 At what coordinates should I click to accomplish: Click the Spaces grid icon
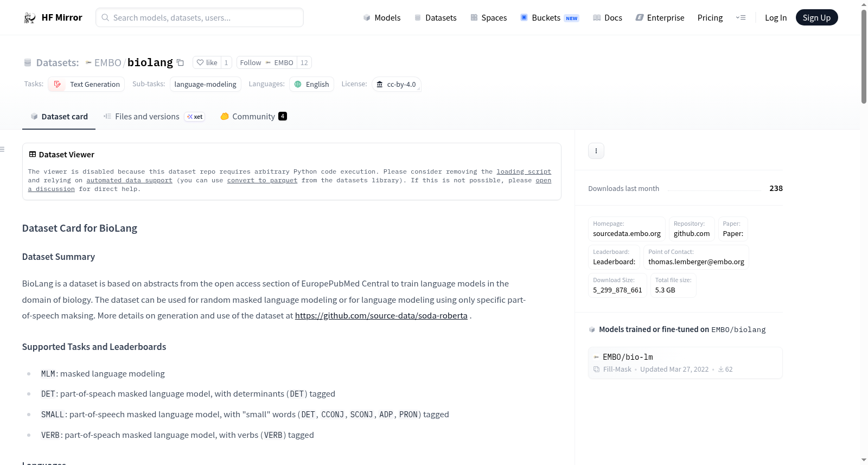474,18
